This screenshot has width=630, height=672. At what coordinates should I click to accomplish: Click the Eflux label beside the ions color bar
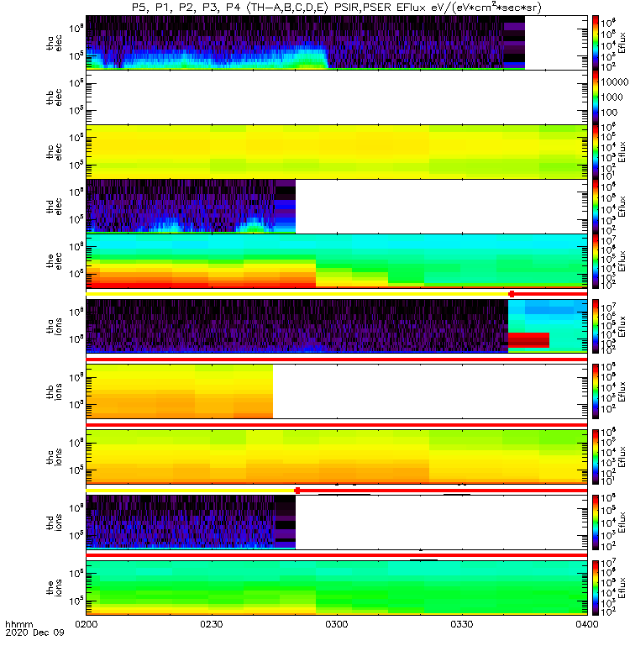(622, 587)
